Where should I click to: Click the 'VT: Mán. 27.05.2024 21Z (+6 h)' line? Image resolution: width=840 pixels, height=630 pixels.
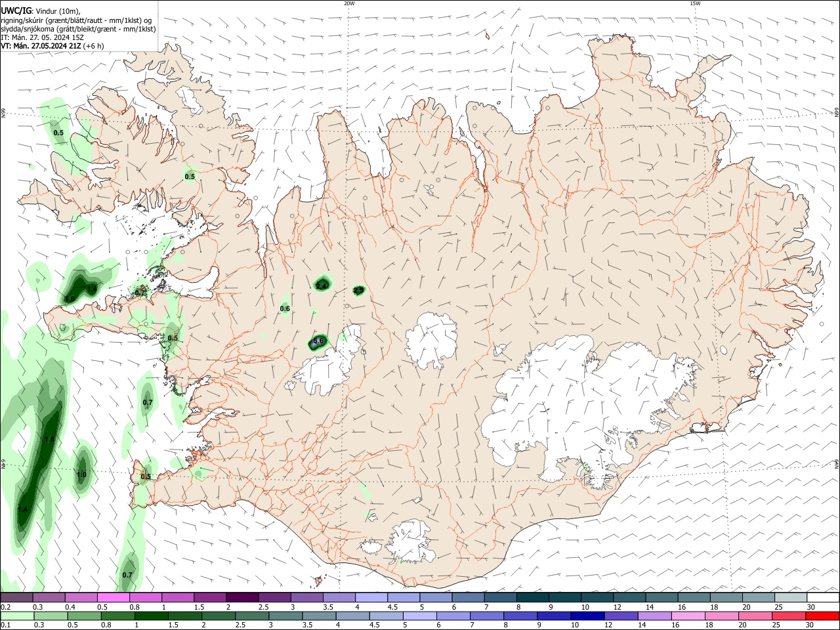[x=52, y=46]
